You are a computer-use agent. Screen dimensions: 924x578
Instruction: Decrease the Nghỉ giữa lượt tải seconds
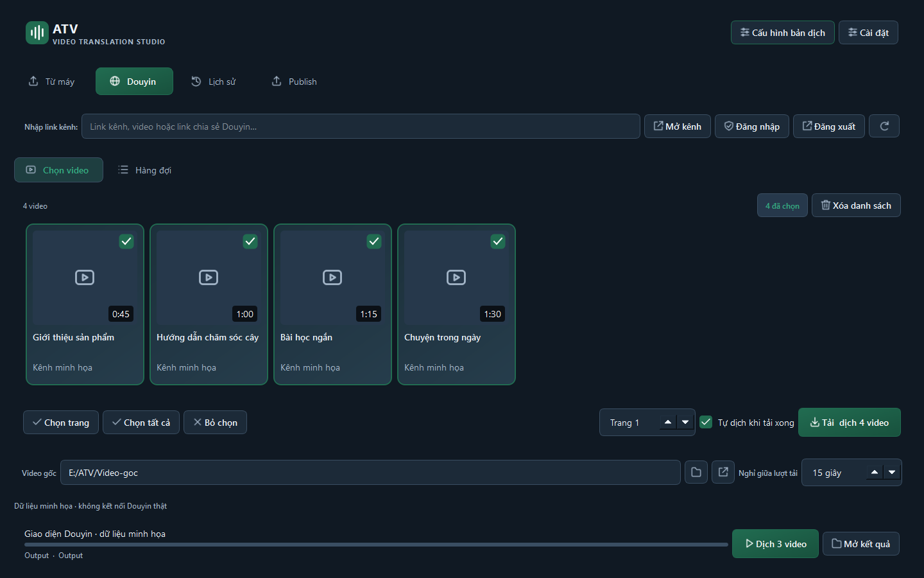tap(892, 473)
